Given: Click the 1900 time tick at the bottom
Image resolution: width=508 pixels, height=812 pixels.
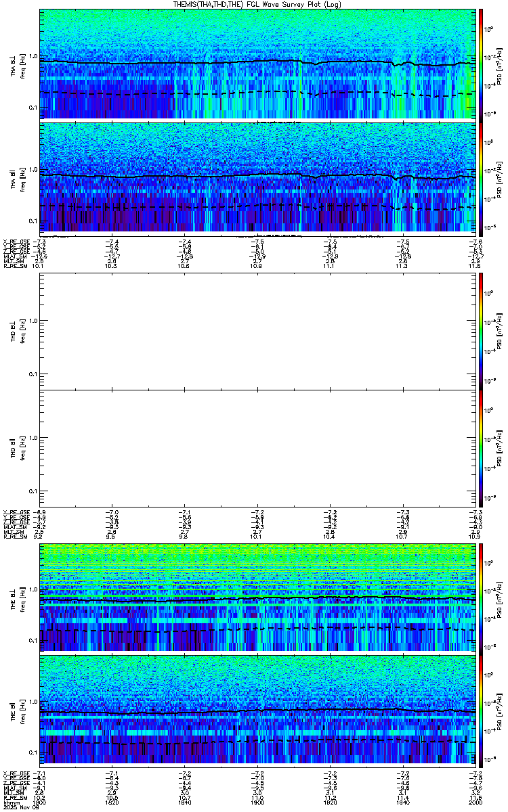Looking at the screenshot, I should point(257,803).
